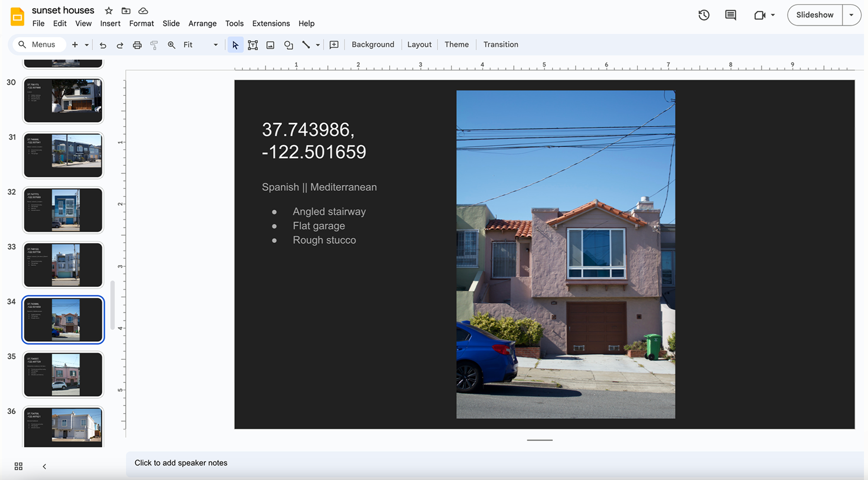Screen dimensions: 868x480
Task: Select slide 30 thumbnail
Action: point(63,100)
